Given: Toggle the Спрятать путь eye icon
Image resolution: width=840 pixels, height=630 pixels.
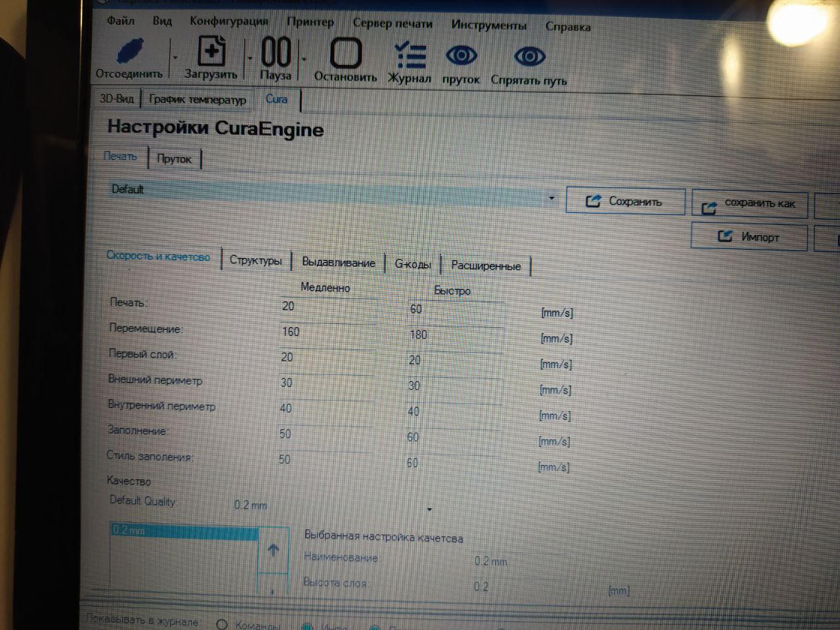Looking at the screenshot, I should [x=529, y=57].
